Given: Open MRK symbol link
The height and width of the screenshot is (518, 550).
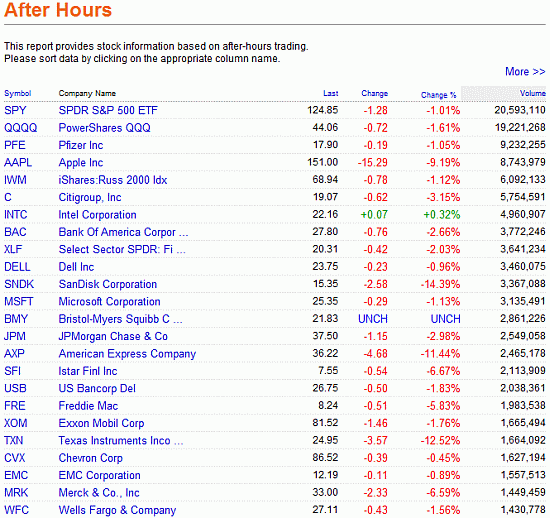Looking at the screenshot, I should [x=16, y=492].
